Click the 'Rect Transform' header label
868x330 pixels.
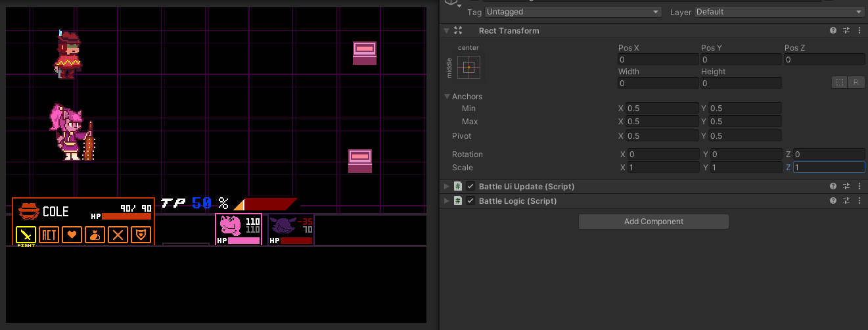509,31
